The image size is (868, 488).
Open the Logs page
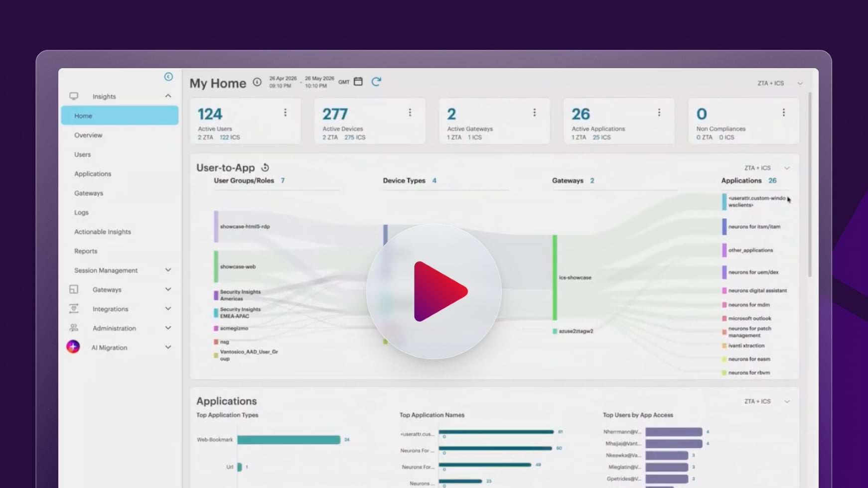[81, 212]
